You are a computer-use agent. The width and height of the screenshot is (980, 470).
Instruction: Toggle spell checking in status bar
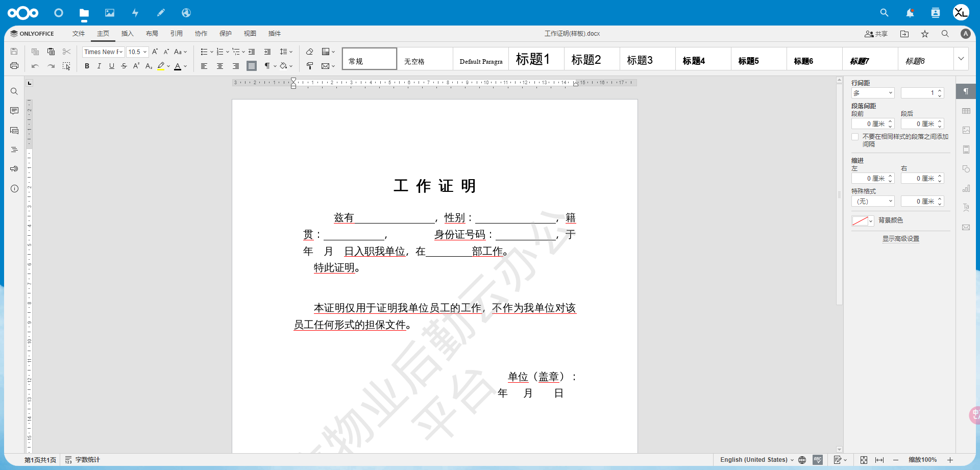coord(818,460)
